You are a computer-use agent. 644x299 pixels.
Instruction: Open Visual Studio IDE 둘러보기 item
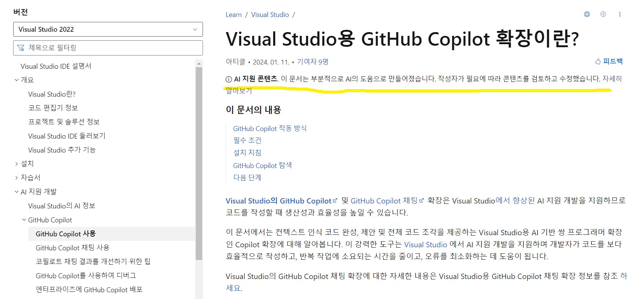coord(67,136)
